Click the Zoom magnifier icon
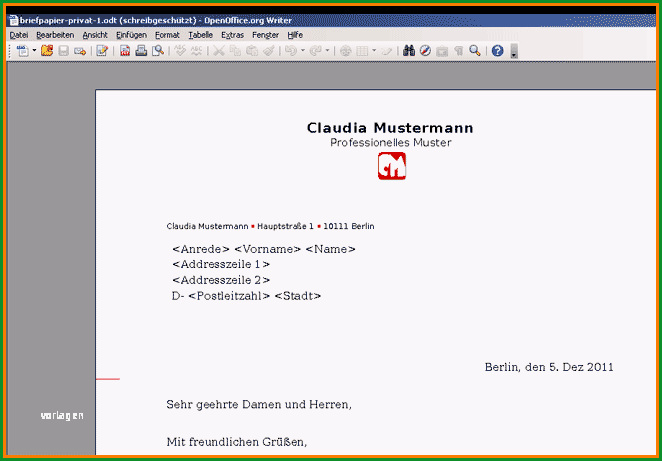 [475, 51]
